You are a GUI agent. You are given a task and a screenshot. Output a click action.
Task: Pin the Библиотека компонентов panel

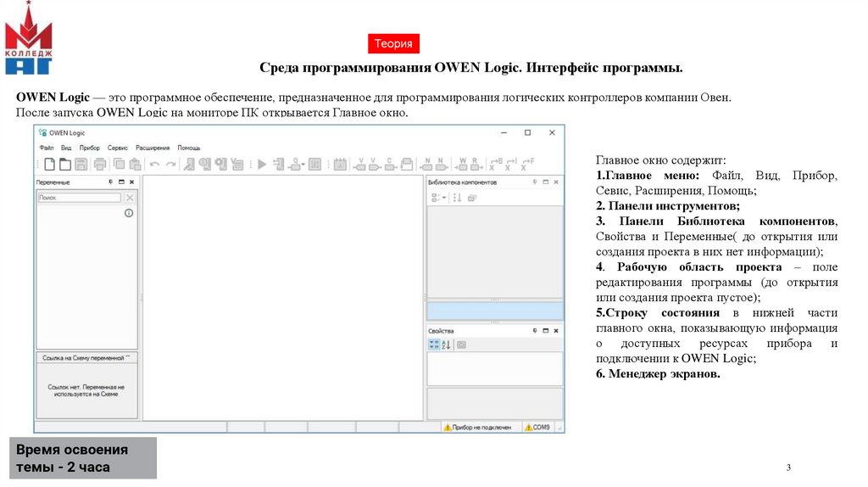click(535, 182)
